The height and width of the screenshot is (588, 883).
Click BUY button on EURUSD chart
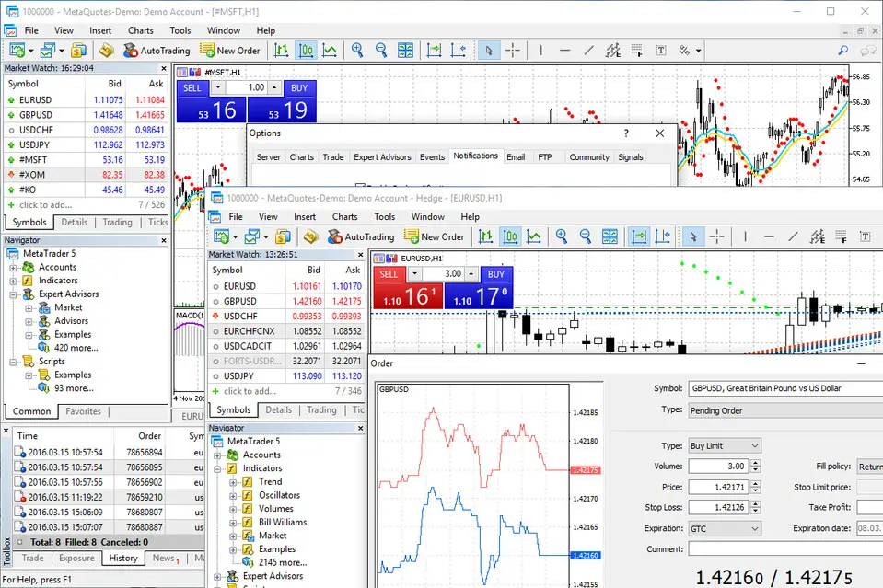click(496, 274)
